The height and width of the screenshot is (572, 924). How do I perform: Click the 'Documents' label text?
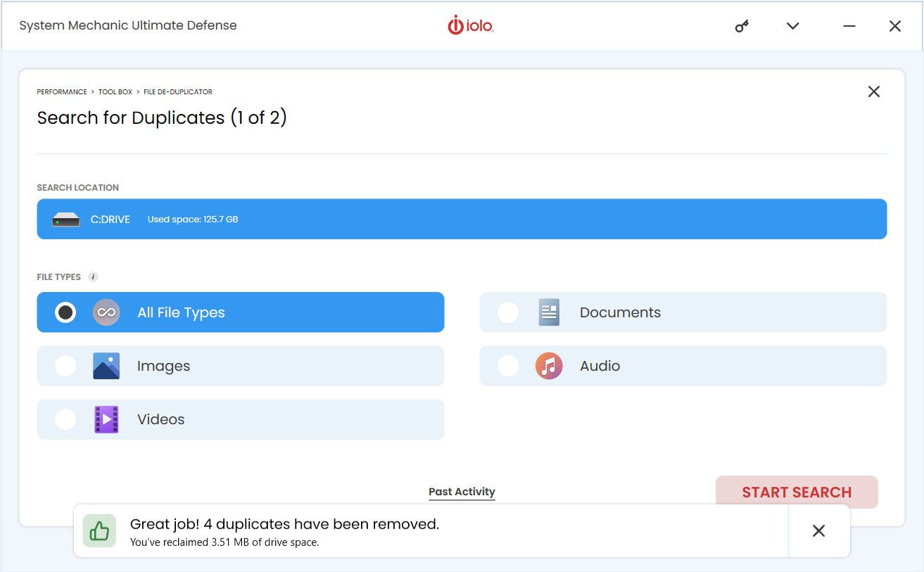[x=620, y=312]
